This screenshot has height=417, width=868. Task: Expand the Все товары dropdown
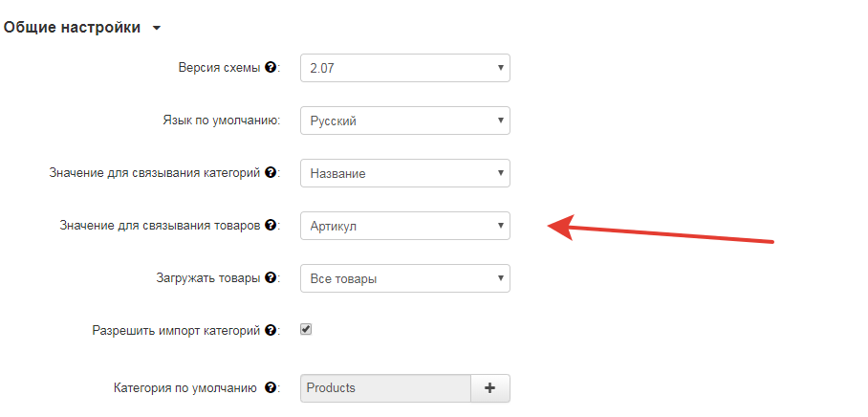405,278
